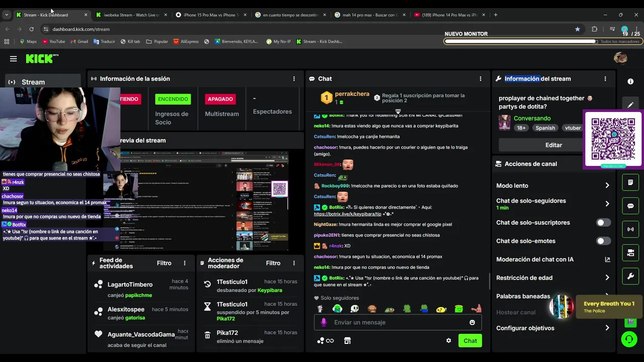
Task: Open the browser extensions puzzle icon
Action: 594,29
